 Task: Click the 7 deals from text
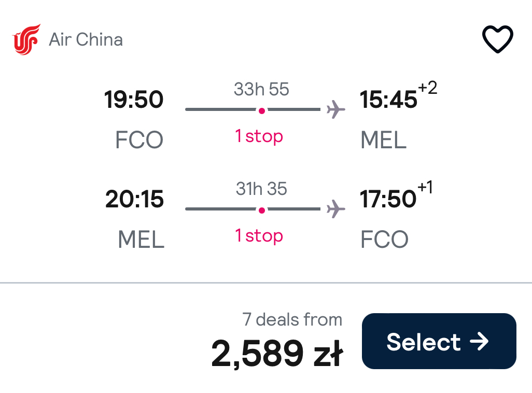pos(292,320)
